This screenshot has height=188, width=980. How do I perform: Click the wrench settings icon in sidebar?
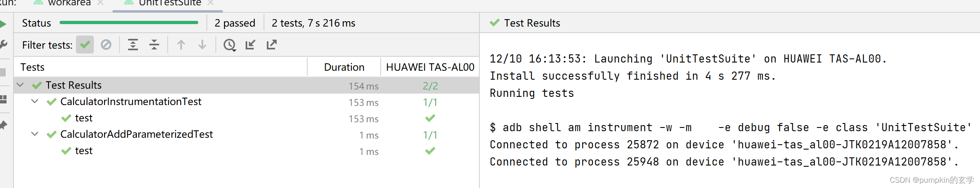[x=3, y=44]
